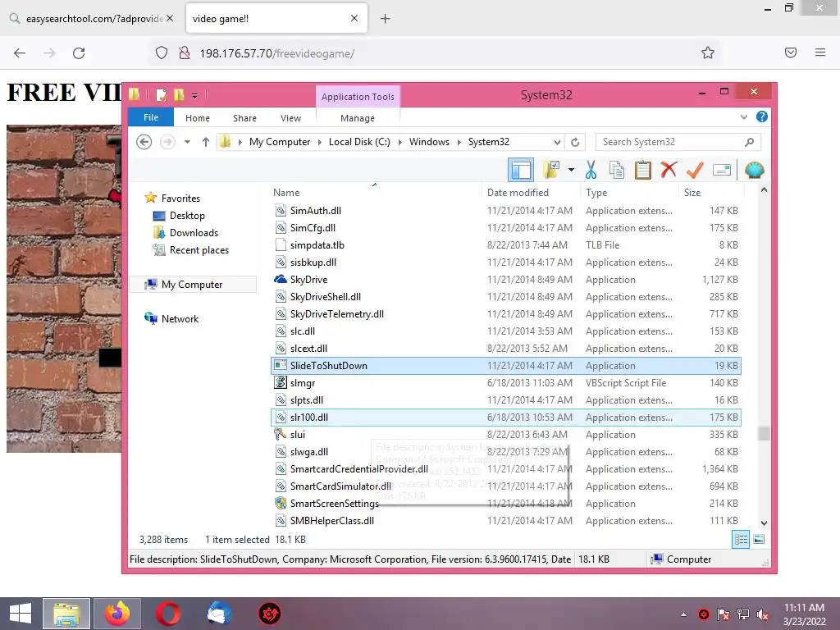Click the New folder icon in title bar
840x630 pixels.
pos(179,95)
